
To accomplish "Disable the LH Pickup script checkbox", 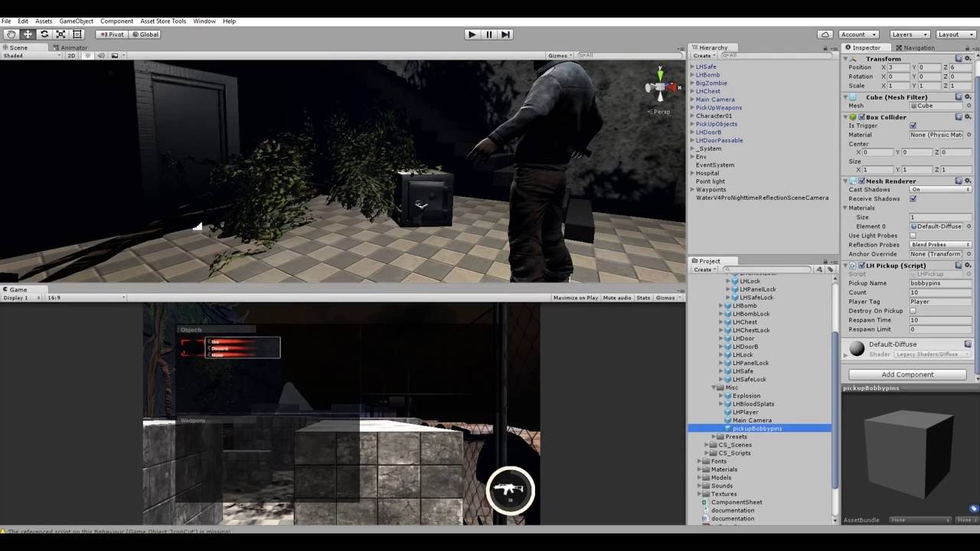I will 861,266.
